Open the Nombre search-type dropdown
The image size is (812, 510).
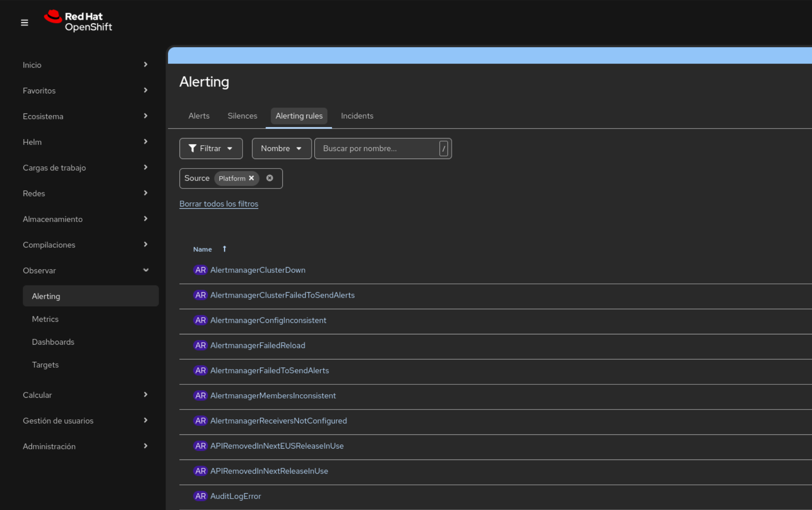tap(281, 148)
